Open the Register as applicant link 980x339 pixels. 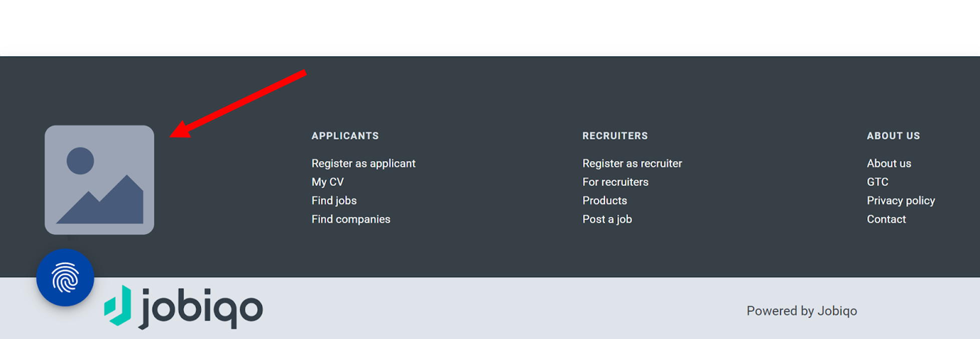363,163
